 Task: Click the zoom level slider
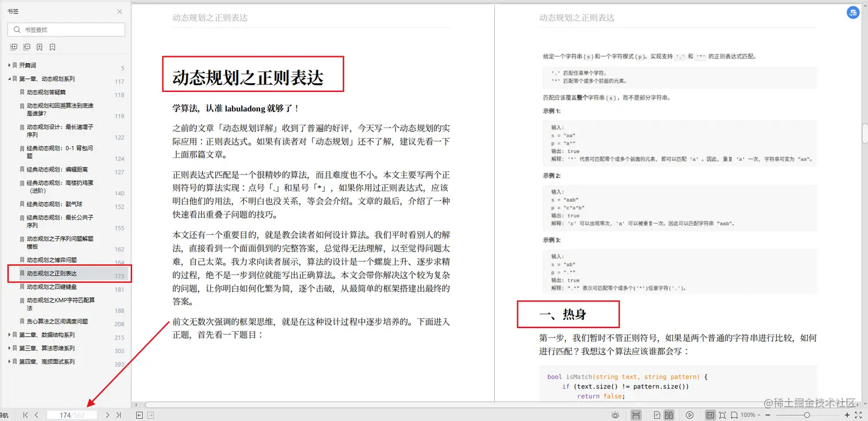click(x=807, y=415)
